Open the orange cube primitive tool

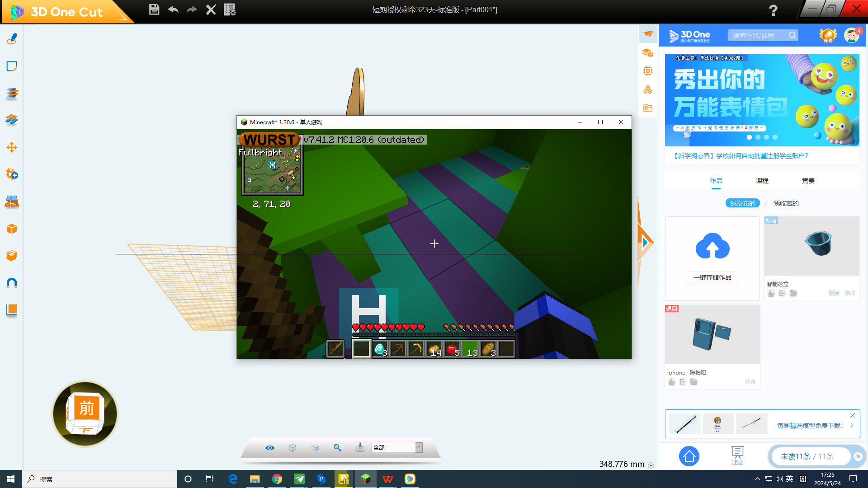[x=12, y=229]
